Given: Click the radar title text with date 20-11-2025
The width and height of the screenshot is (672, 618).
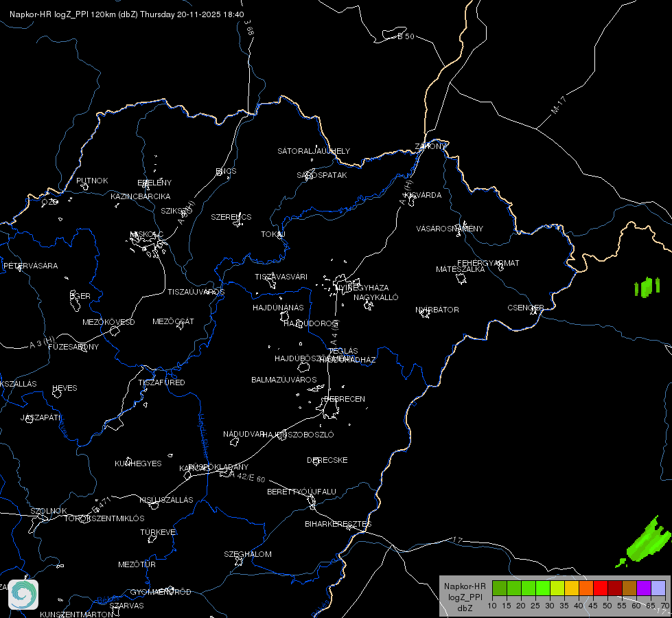Looking at the screenshot, I should 127,14.
